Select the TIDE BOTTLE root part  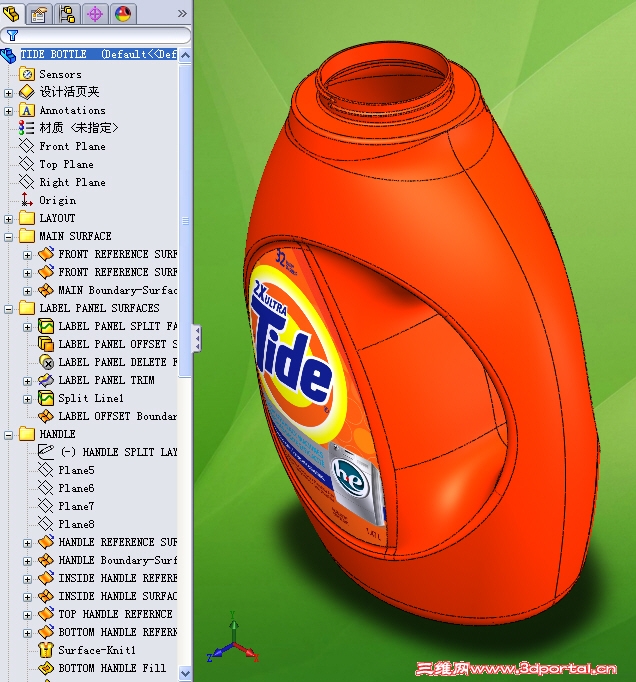pyautogui.click(x=98, y=54)
